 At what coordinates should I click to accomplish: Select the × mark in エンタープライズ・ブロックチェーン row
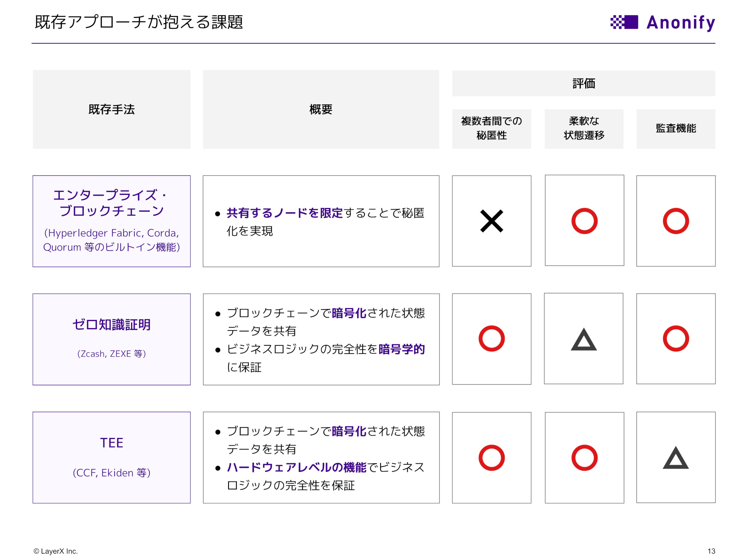click(x=492, y=221)
